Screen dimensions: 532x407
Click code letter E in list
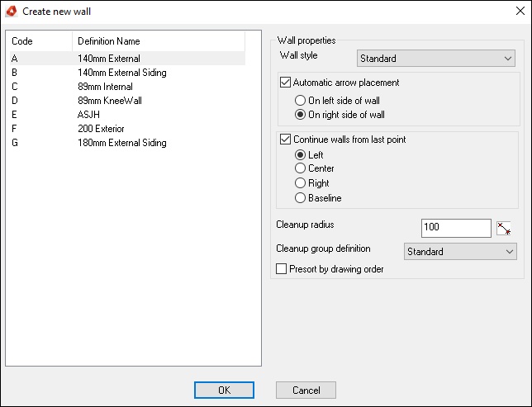click(x=14, y=115)
